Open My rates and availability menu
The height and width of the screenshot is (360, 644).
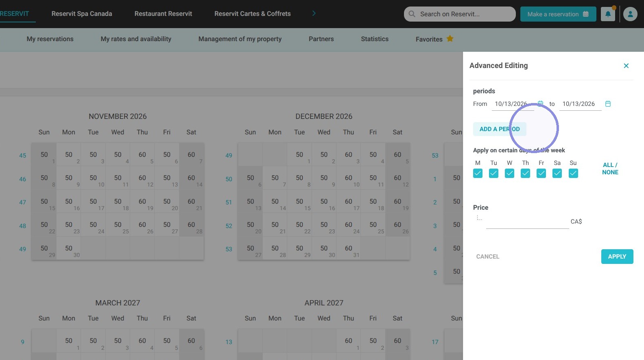[x=136, y=39]
